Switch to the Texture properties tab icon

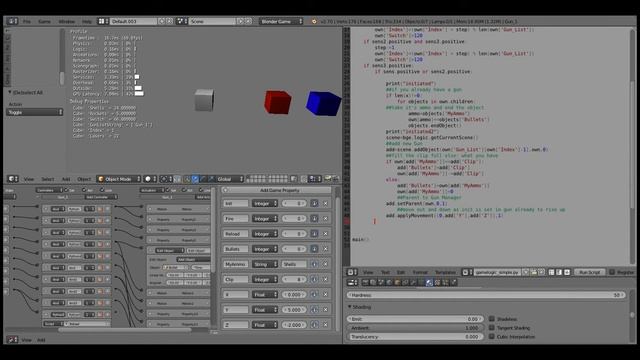point(437,282)
